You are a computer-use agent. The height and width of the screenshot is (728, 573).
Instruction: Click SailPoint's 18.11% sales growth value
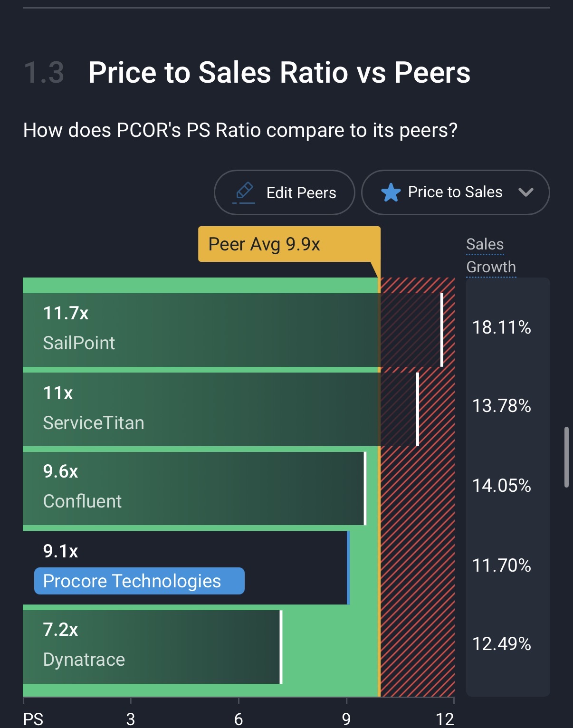coord(501,327)
